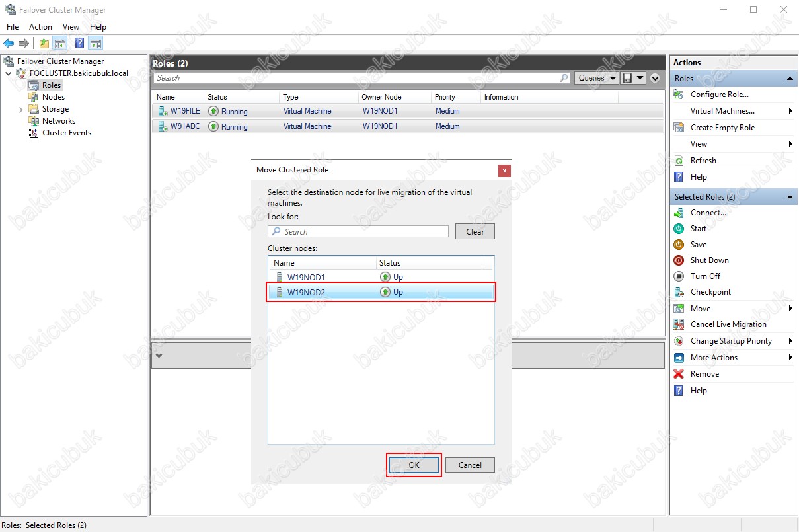
Task: Click the Refresh icon in Actions pane
Action: [x=679, y=161]
